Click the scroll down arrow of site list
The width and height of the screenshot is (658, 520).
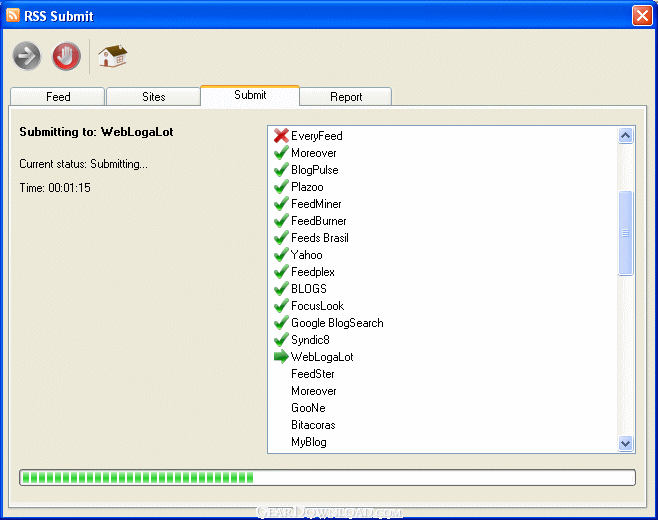[625, 443]
